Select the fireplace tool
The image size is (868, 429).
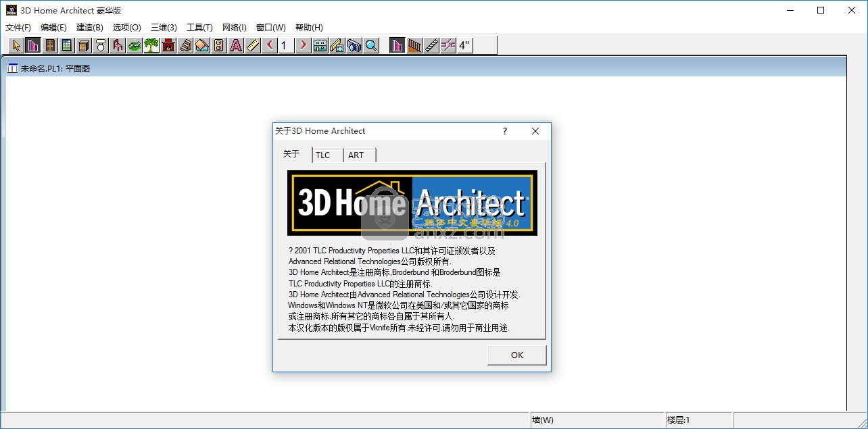click(168, 45)
